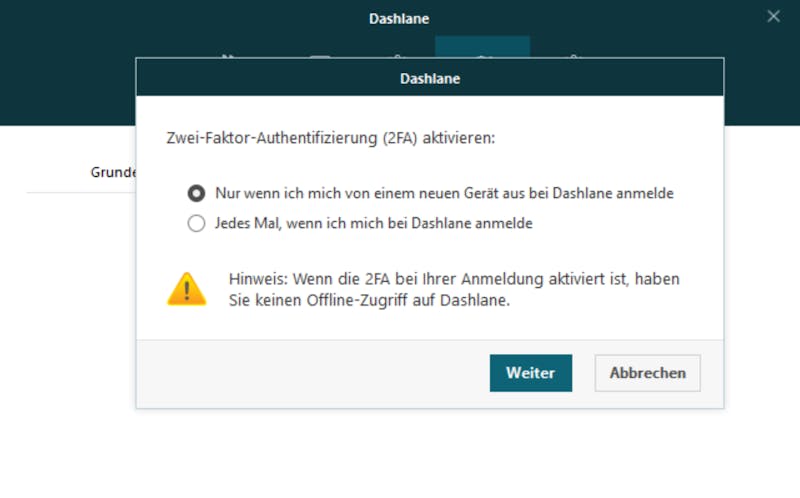Viewport: 800px width, 498px height.
Task: Choose the 'Jedes Mal, wenn ich mich bei Dashlane anmelde' radio
Action: [196, 223]
